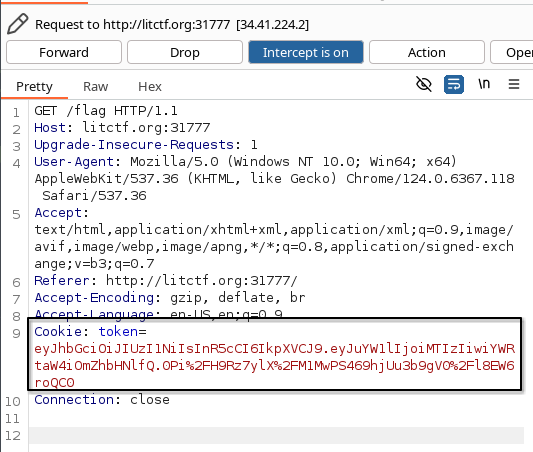The image size is (533, 452).
Task: Click the Safari/537.36 text
Action: pos(94,196)
